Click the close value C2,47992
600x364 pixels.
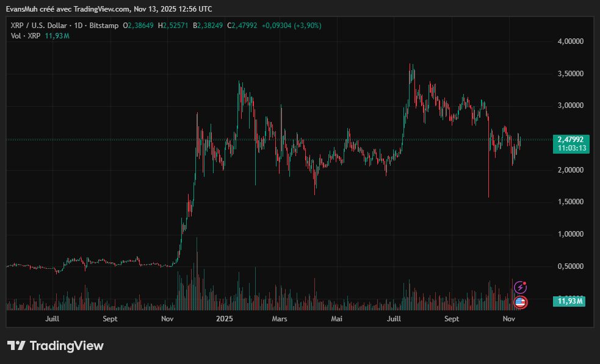click(242, 26)
